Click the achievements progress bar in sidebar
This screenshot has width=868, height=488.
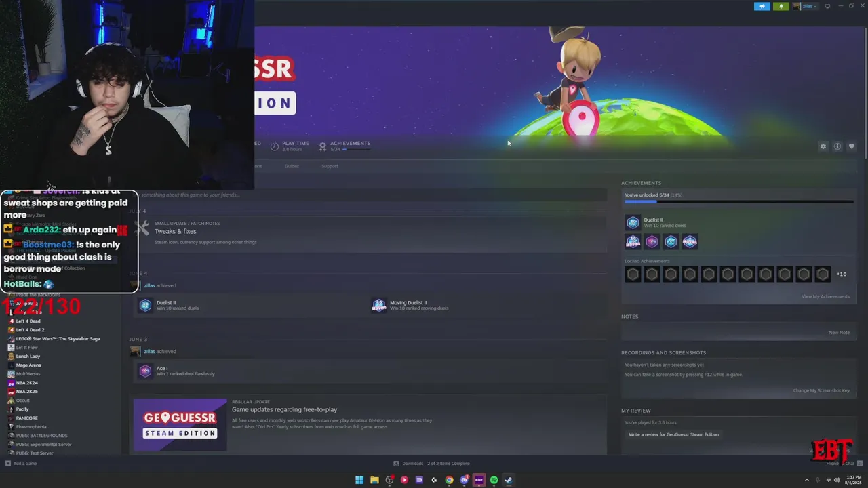(738, 201)
